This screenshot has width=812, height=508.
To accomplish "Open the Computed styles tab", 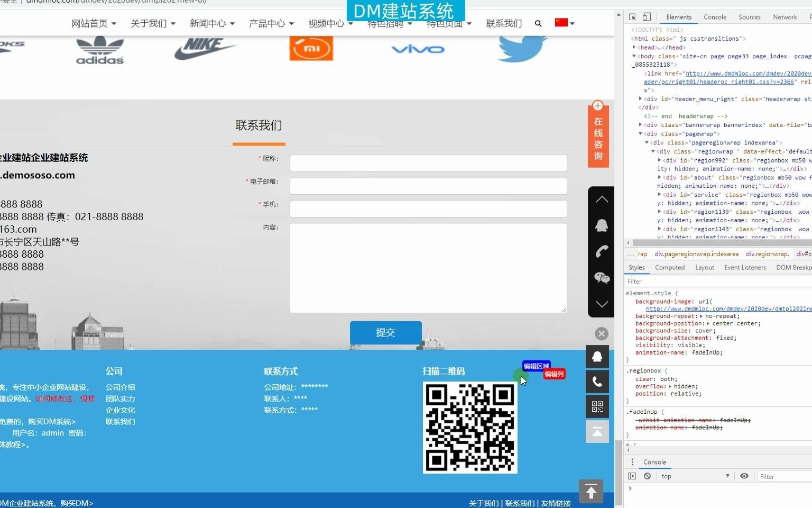I will (670, 267).
